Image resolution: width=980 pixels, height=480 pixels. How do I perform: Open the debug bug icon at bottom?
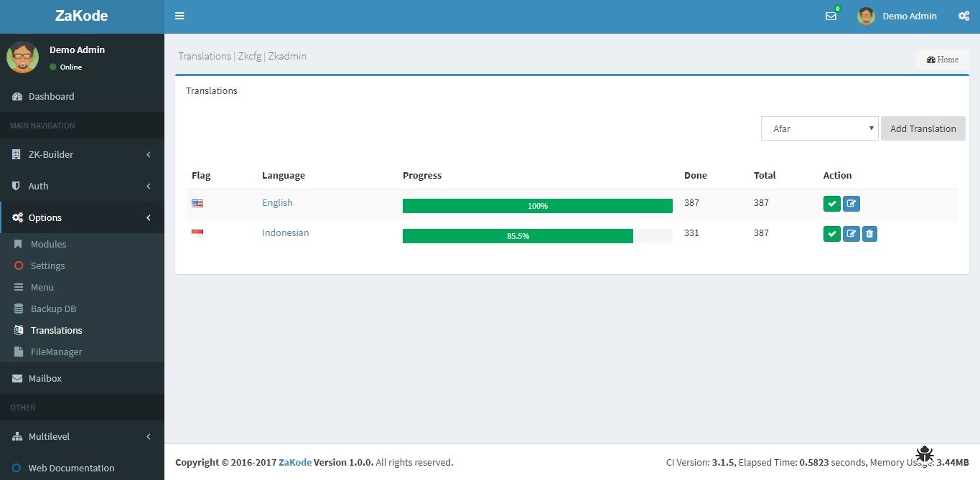click(924, 453)
